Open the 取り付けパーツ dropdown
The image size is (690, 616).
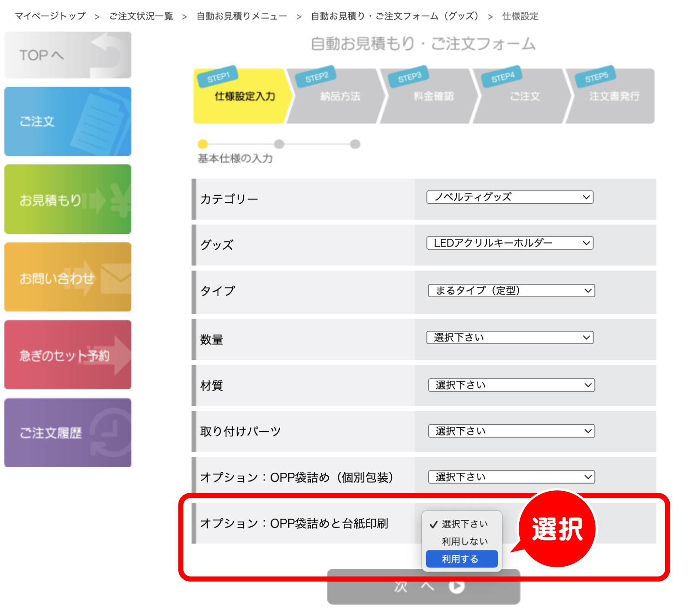tap(511, 431)
